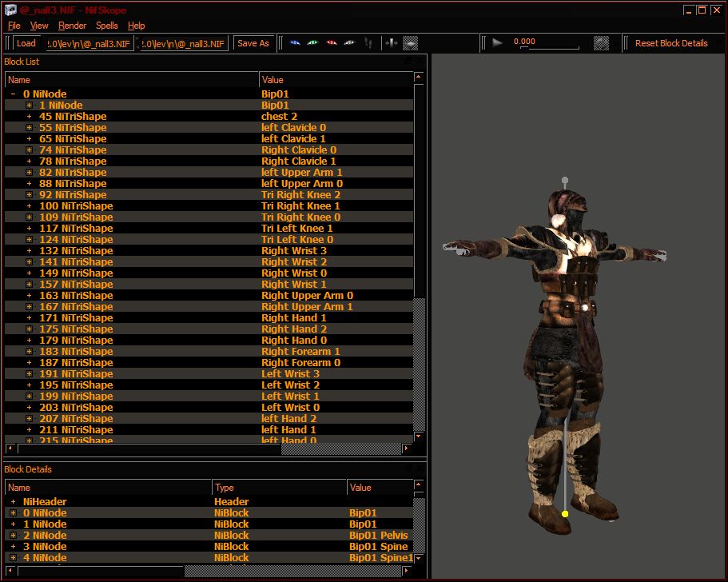Select row 117 NiTriShape
The width and height of the screenshot is (728, 582).
pos(209,228)
